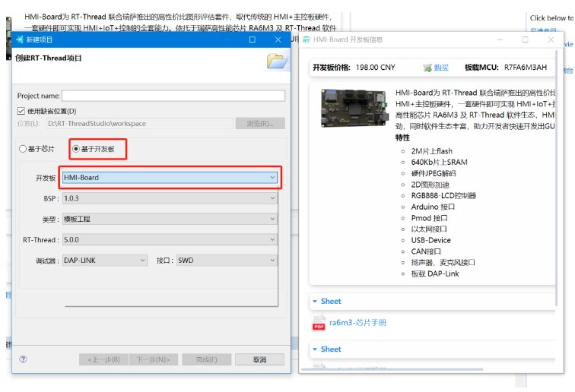Collapse the first Sheet section
Screen dimensions: 575x392
point(315,302)
